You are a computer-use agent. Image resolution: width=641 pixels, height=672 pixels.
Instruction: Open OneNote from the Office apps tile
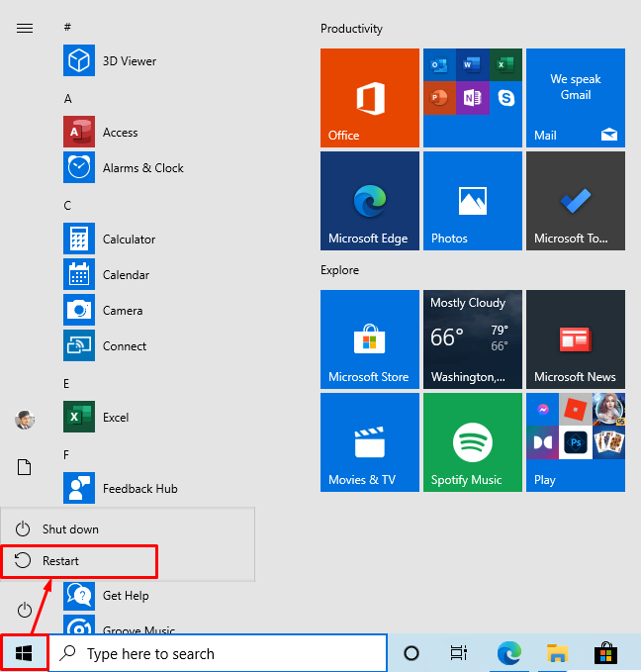pos(473,98)
